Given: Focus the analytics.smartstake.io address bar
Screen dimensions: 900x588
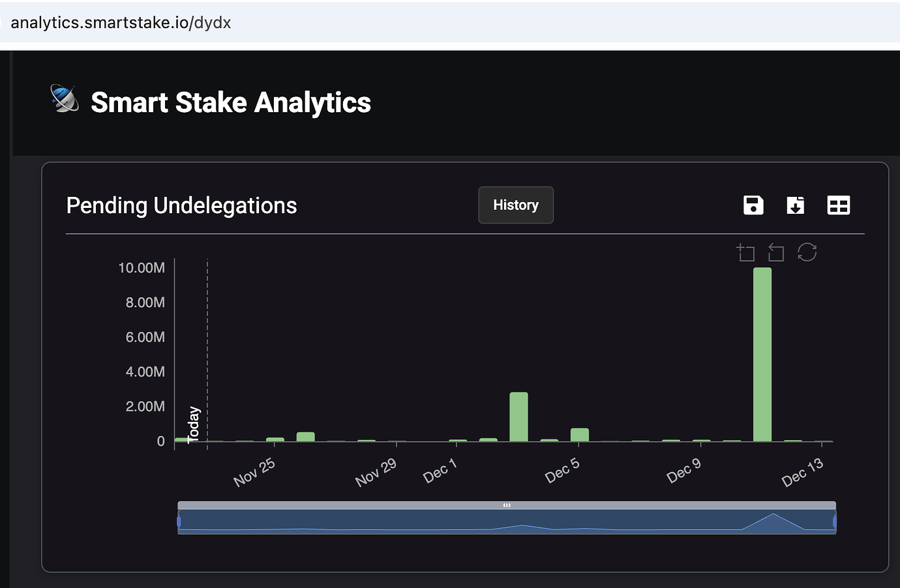Looking at the screenshot, I should [121, 23].
